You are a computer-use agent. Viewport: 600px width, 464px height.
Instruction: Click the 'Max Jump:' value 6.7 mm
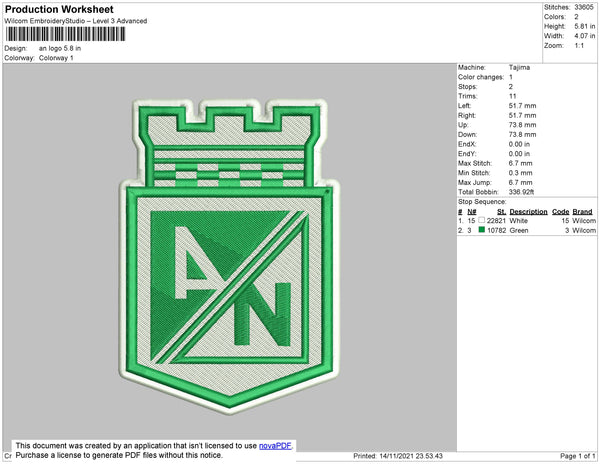520,182
